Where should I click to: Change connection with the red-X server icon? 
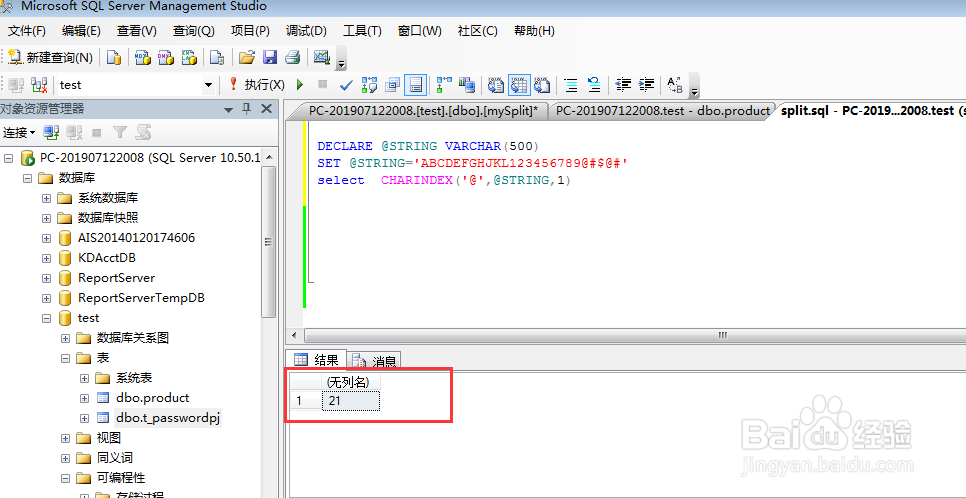[x=39, y=84]
